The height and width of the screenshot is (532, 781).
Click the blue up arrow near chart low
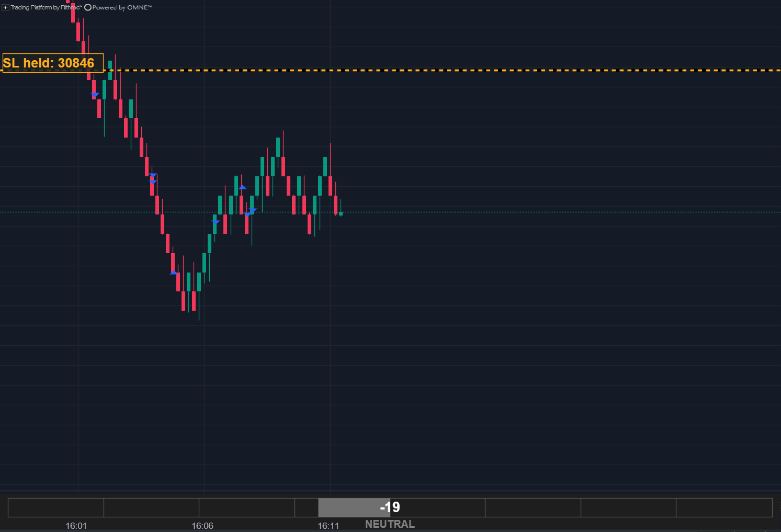click(x=174, y=272)
